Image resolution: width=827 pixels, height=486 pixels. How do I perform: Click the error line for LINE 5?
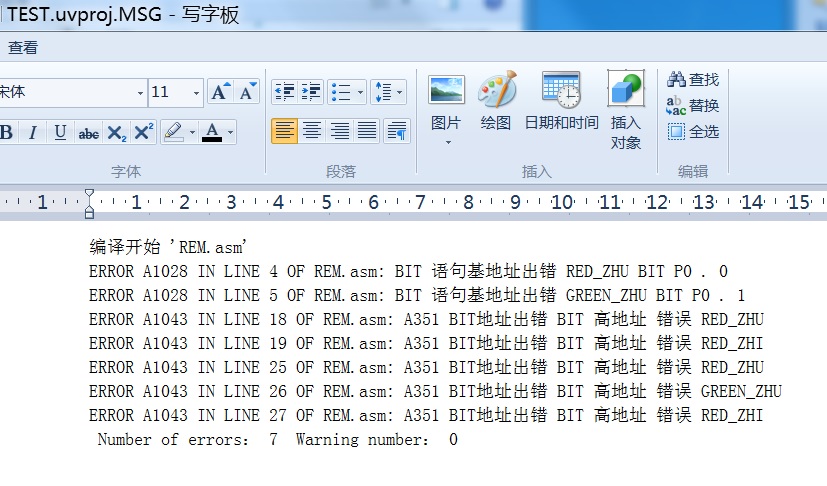[x=417, y=296]
